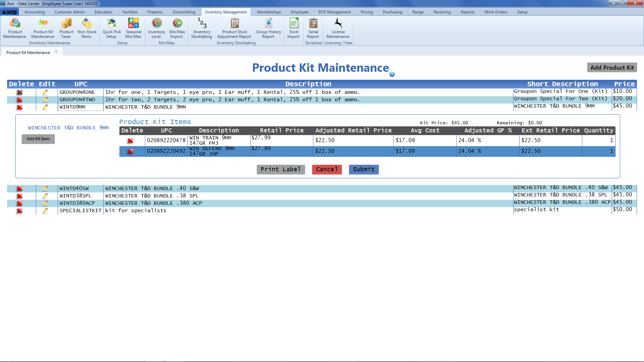The image size is (644, 362).
Task: Edit the WINTD40SW kit row
Action: coord(45,188)
